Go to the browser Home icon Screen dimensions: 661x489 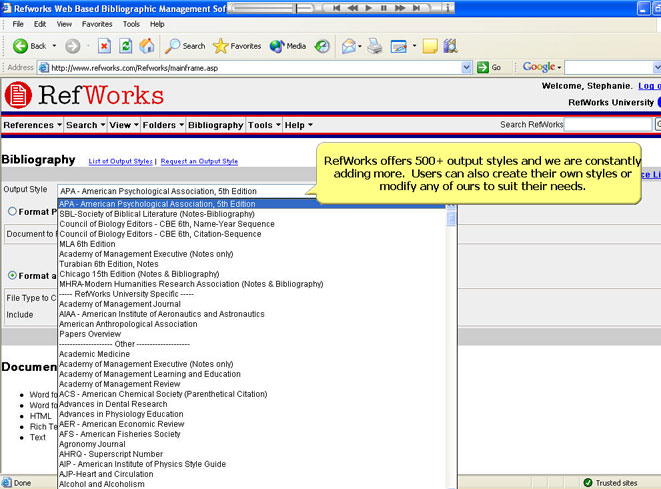tap(147, 46)
